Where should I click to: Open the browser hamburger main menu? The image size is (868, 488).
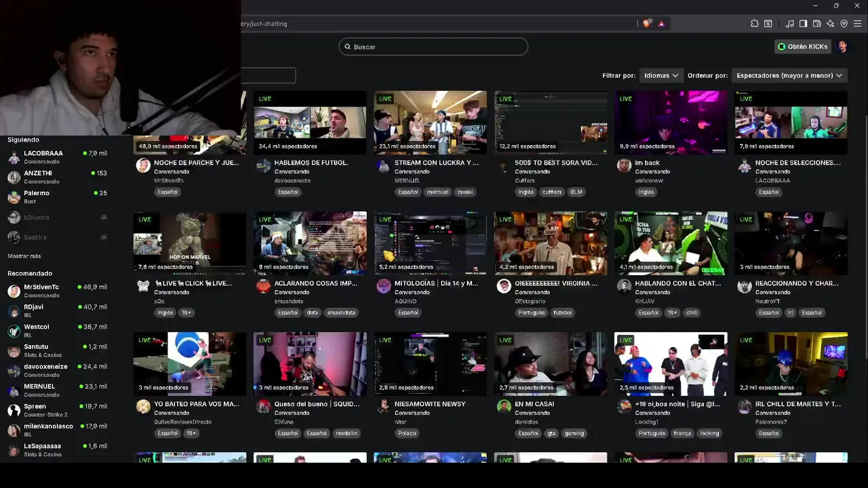pos(857,24)
